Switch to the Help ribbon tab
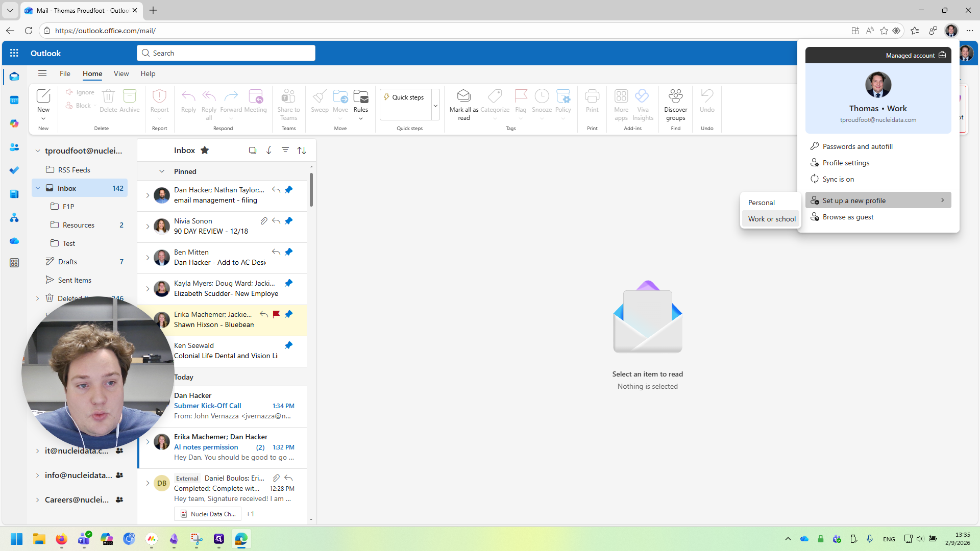980x551 pixels. pyautogui.click(x=148, y=73)
